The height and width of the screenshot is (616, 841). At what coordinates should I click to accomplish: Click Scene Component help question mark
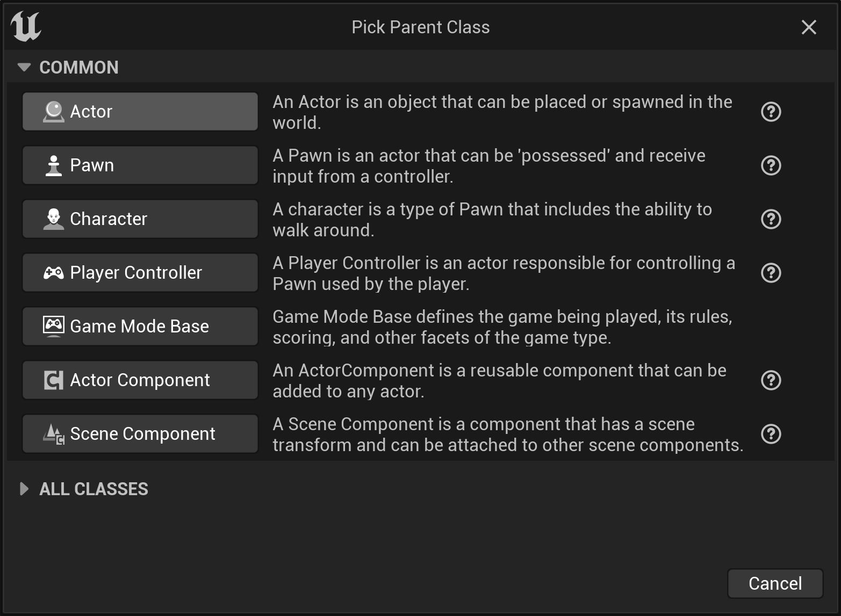[771, 434]
